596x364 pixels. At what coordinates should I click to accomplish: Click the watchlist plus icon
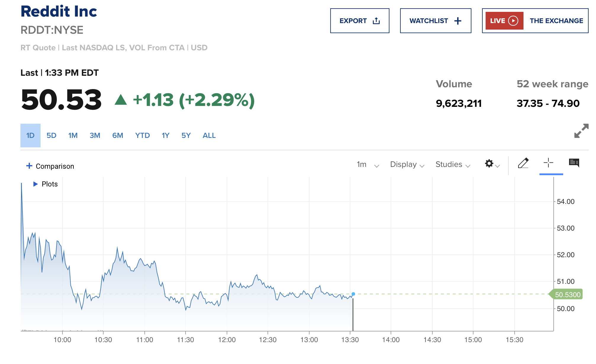click(x=458, y=21)
